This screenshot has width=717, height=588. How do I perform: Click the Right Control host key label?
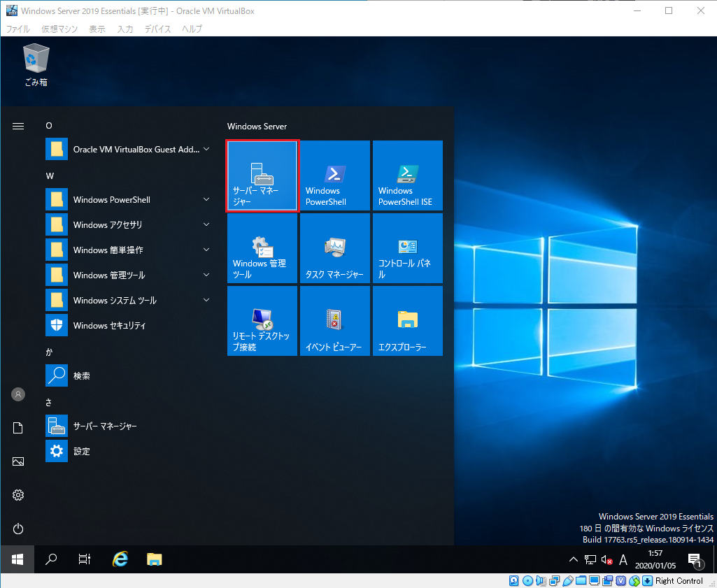point(679,581)
